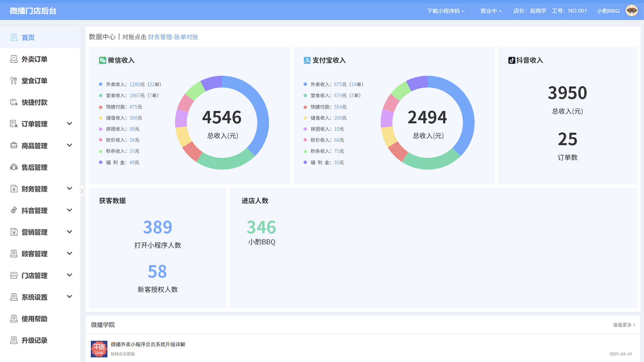Expand the 系统设置 chevron
Viewport: 644px width, 362px height.
(x=69, y=297)
